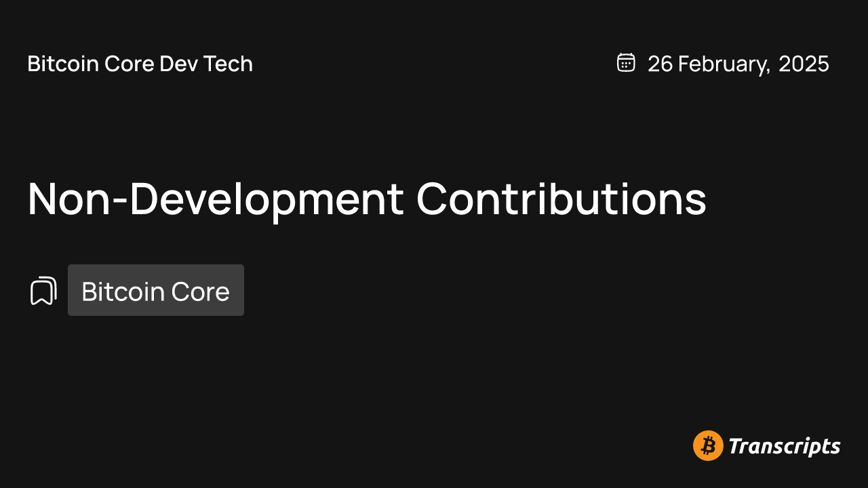The image size is (868, 488).
Task: Click the day number 26
Action: pos(660,64)
